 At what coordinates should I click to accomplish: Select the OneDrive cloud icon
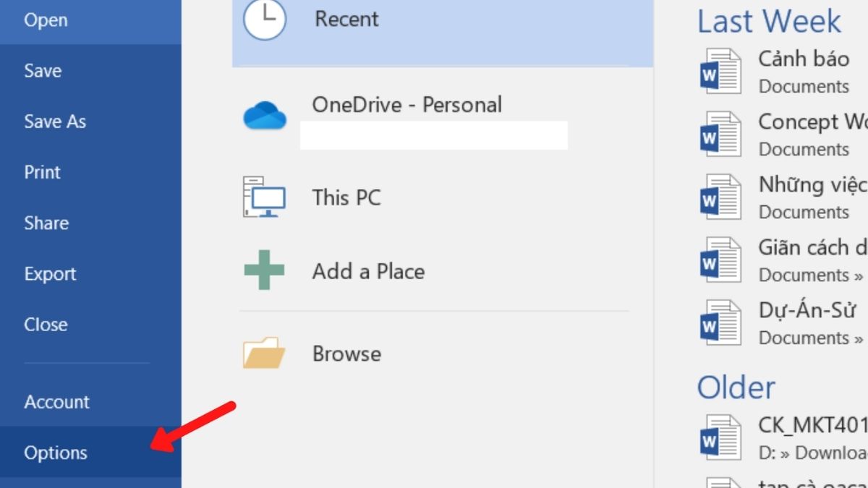click(x=265, y=115)
